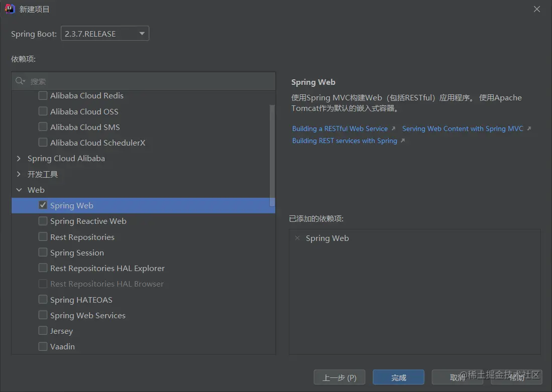Tick the Jersey checkbox
The height and width of the screenshot is (392, 552).
coord(43,331)
